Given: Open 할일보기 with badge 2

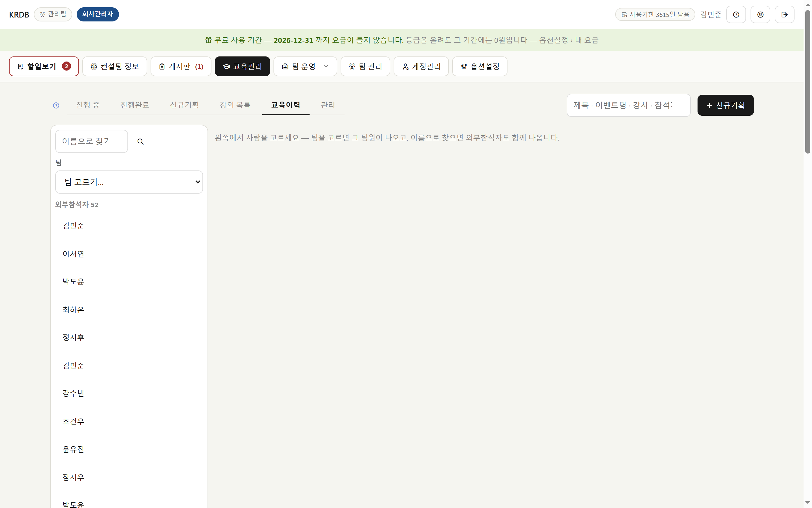Looking at the screenshot, I should pyautogui.click(x=44, y=66).
